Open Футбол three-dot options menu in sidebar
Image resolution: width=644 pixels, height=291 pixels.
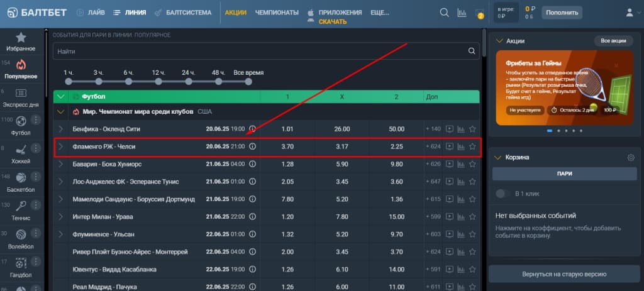[x=36, y=120]
